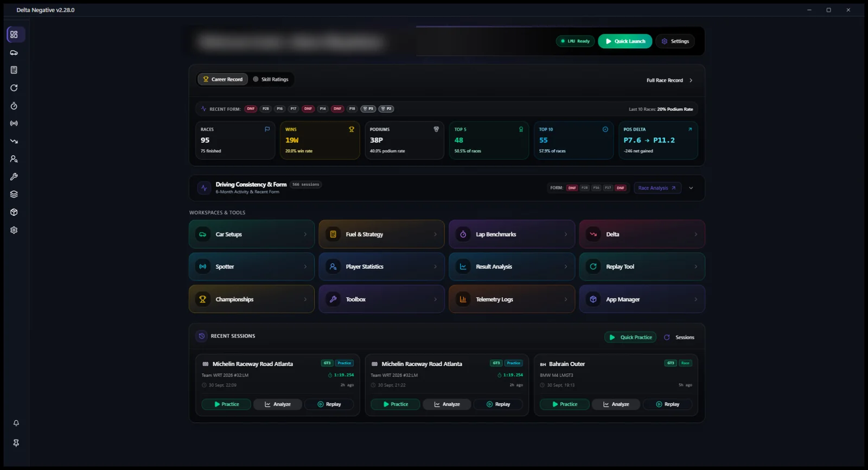Click the 566 sessions badge
This screenshot has width=868, height=470.
(305, 185)
